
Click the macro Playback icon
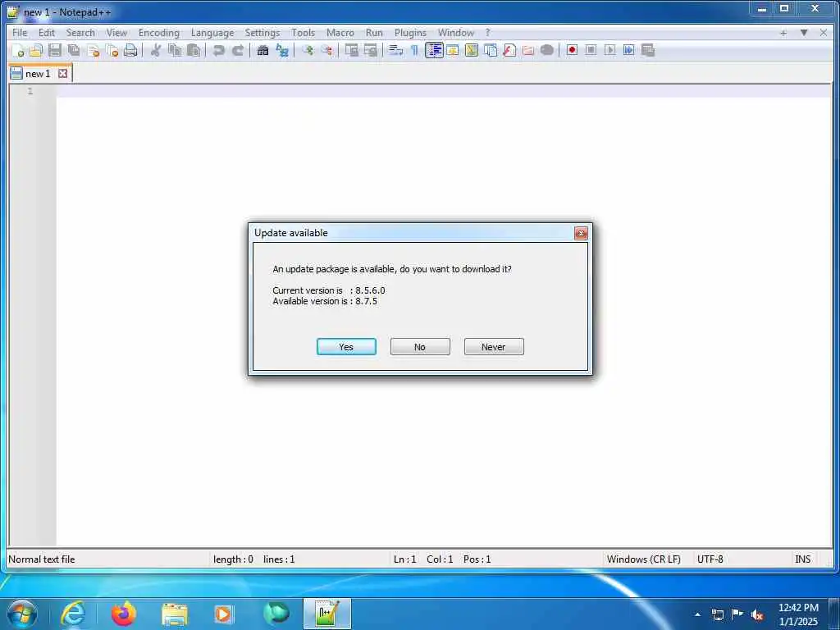[x=609, y=50]
